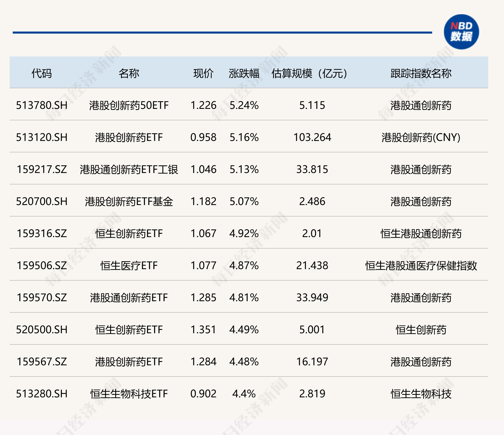Click fund code 513120.SH
The width and height of the screenshot is (504, 435).
(x=42, y=137)
